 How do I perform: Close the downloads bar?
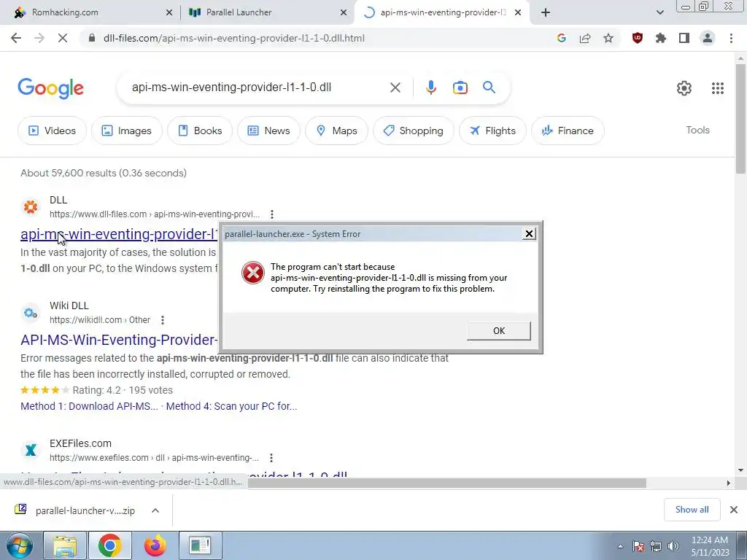[x=734, y=510]
